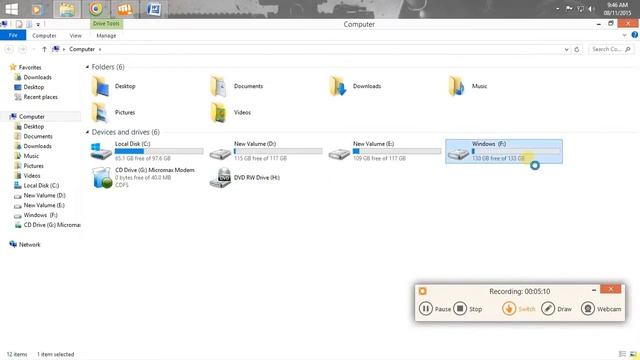
Task: Select Documents under Computer in sidebar
Action: pos(38,136)
